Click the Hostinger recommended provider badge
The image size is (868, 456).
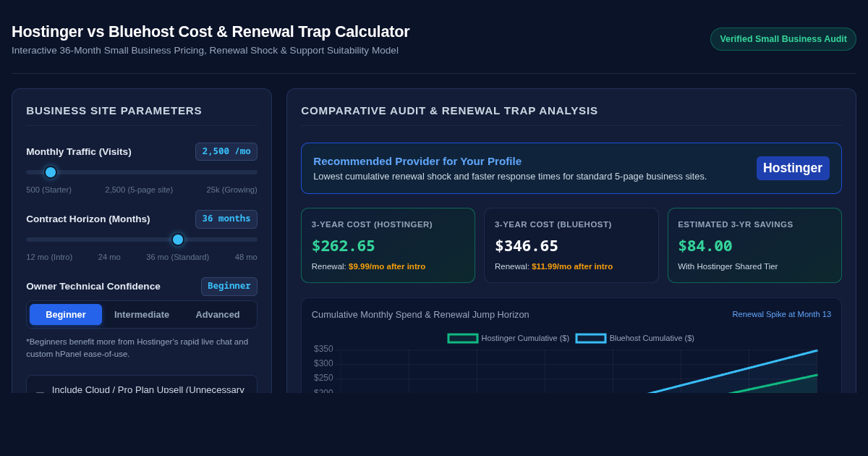point(793,168)
